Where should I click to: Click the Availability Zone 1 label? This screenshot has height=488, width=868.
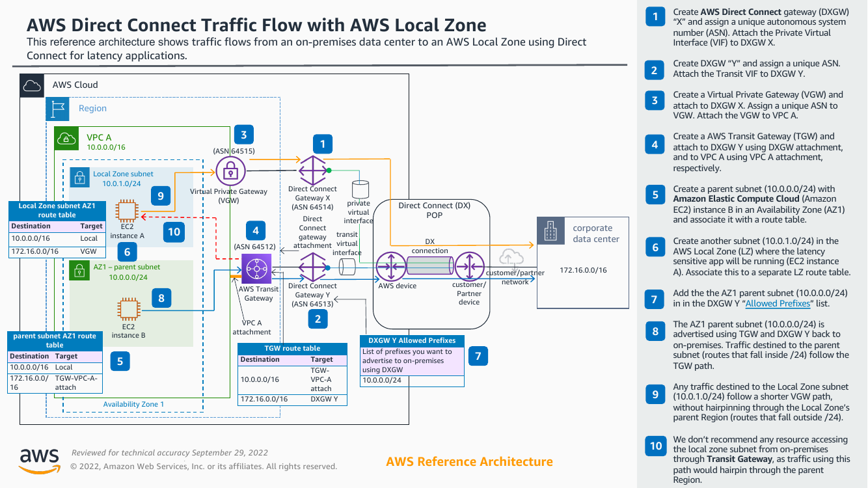point(133,404)
